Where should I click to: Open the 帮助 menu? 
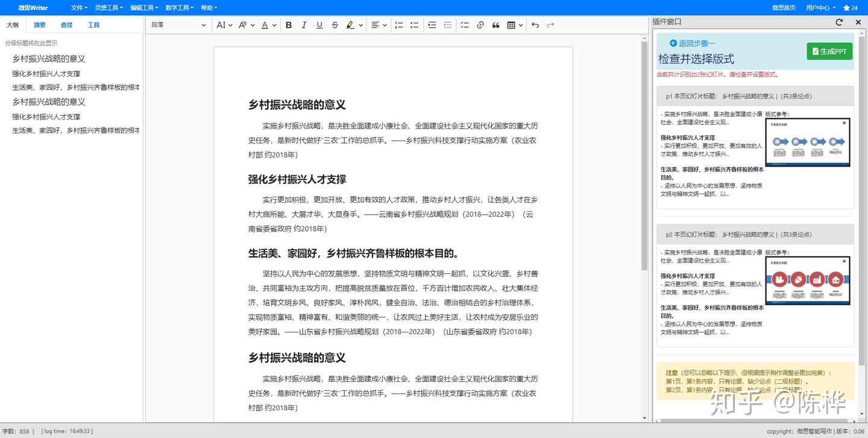[x=209, y=8]
